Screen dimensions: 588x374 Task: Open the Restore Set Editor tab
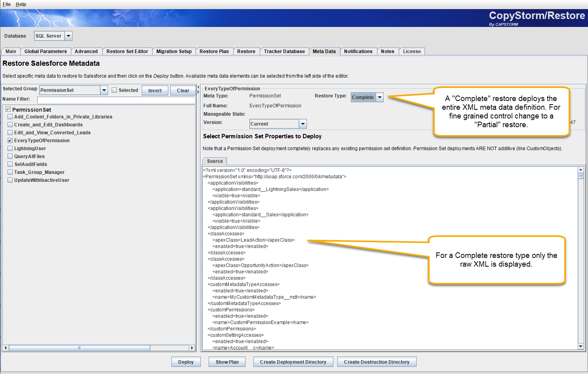click(127, 52)
